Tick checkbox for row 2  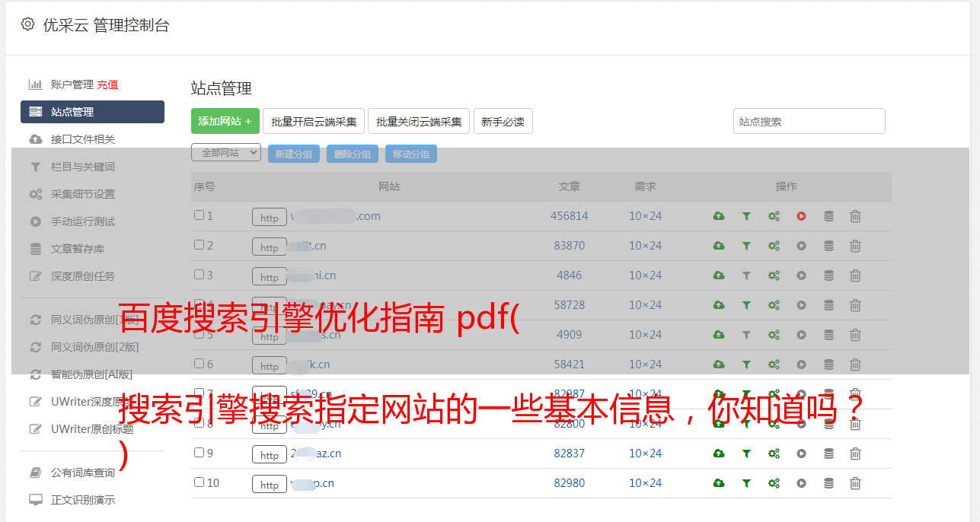click(199, 245)
